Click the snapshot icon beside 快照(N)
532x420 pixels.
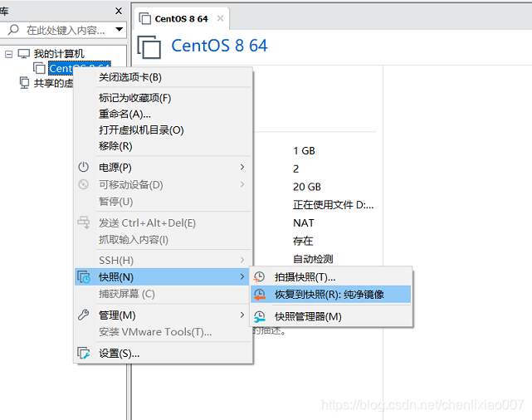pyautogui.click(x=84, y=277)
